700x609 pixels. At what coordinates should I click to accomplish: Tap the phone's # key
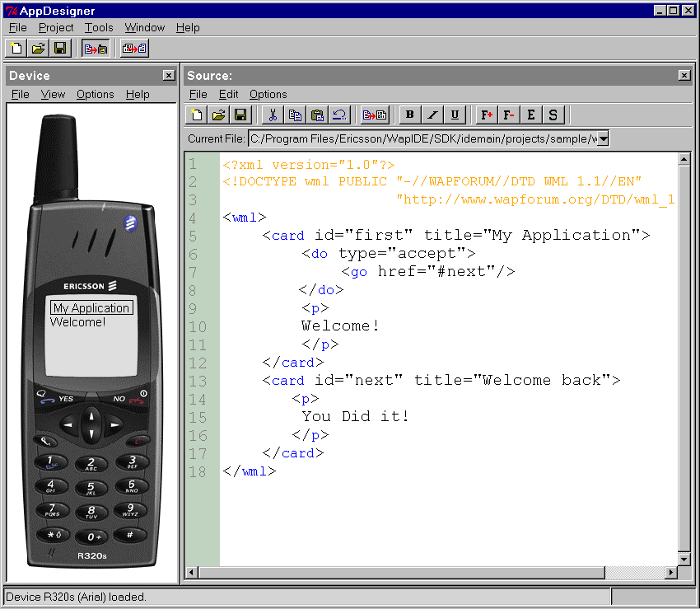tap(130, 534)
